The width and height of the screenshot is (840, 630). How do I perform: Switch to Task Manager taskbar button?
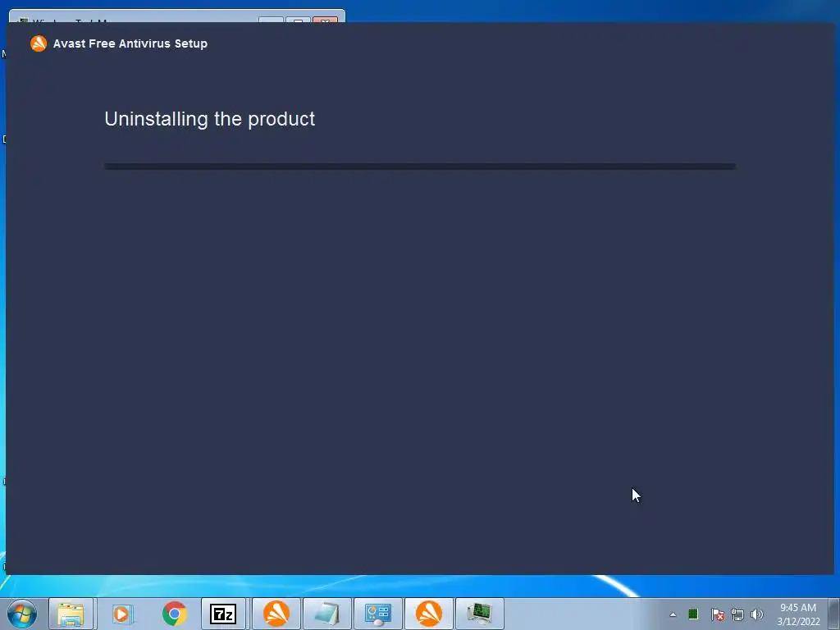(479, 614)
